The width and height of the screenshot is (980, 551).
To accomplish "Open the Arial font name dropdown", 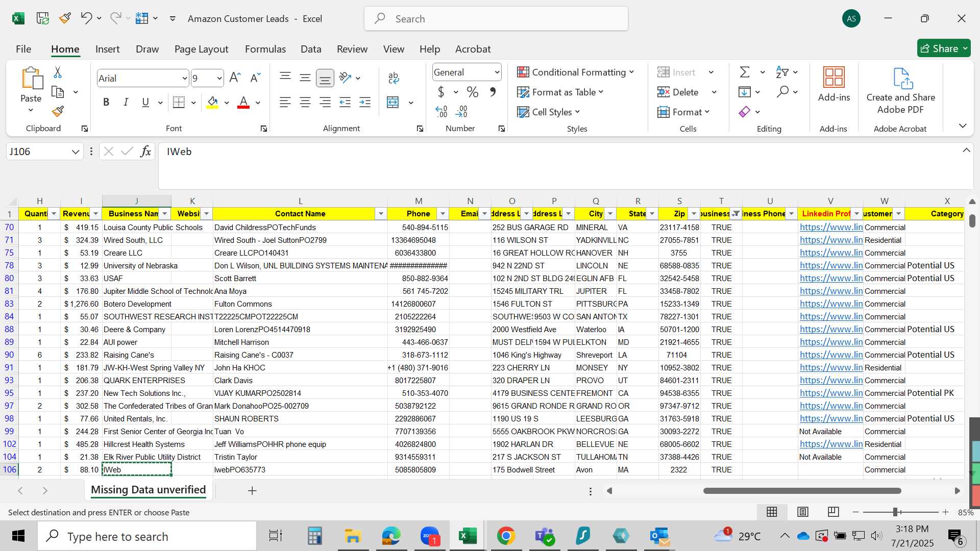I will (x=185, y=78).
